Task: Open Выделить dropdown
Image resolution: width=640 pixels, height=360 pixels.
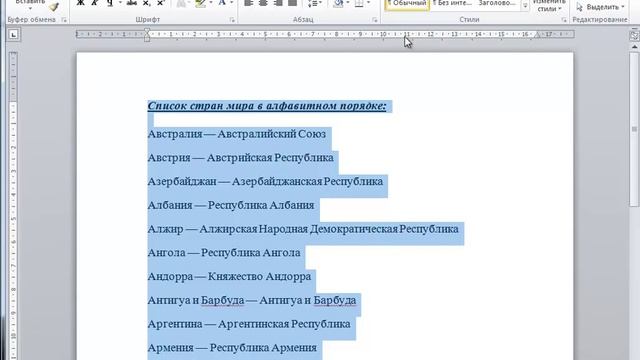Action: [601, 7]
